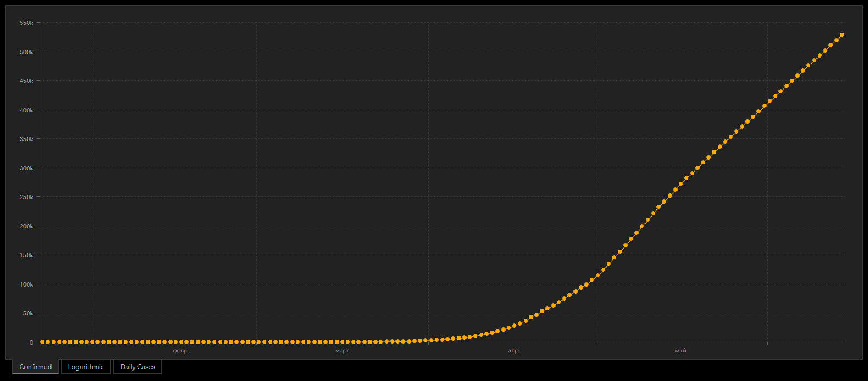Select the 300k y-axis label
This screenshot has height=381, width=868.
[x=27, y=168]
